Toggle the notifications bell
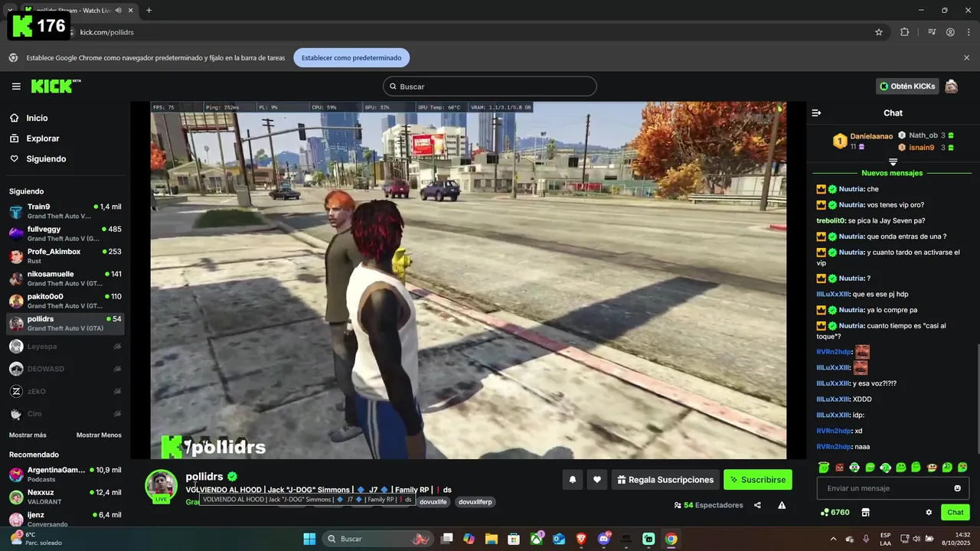The width and height of the screenshot is (980, 551). tap(572, 480)
